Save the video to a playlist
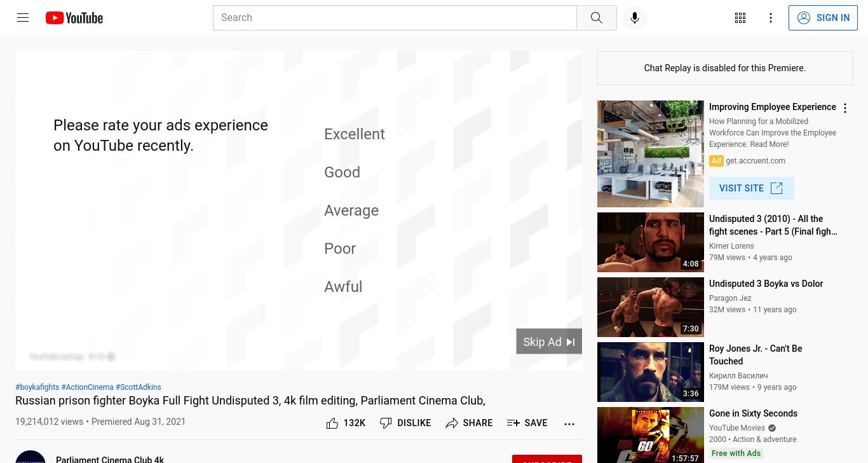The width and height of the screenshot is (868, 463). click(527, 423)
